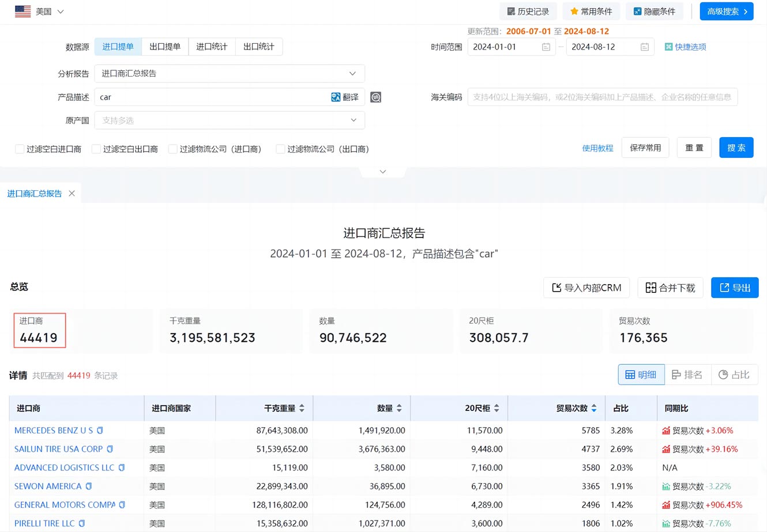Click 保存常用 save button
The image size is (767, 532).
[x=645, y=148]
